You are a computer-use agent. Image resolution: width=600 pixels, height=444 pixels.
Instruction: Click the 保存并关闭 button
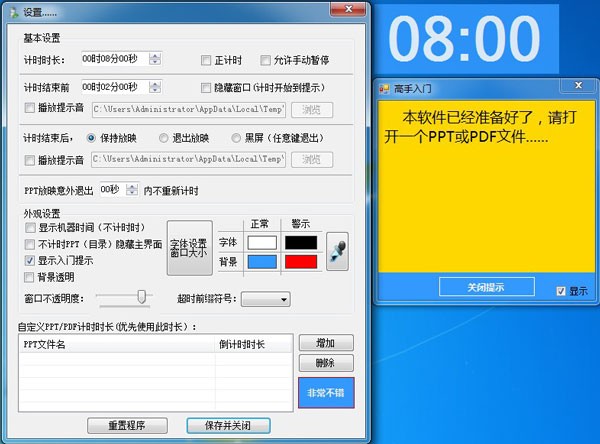[x=227, y=425]
